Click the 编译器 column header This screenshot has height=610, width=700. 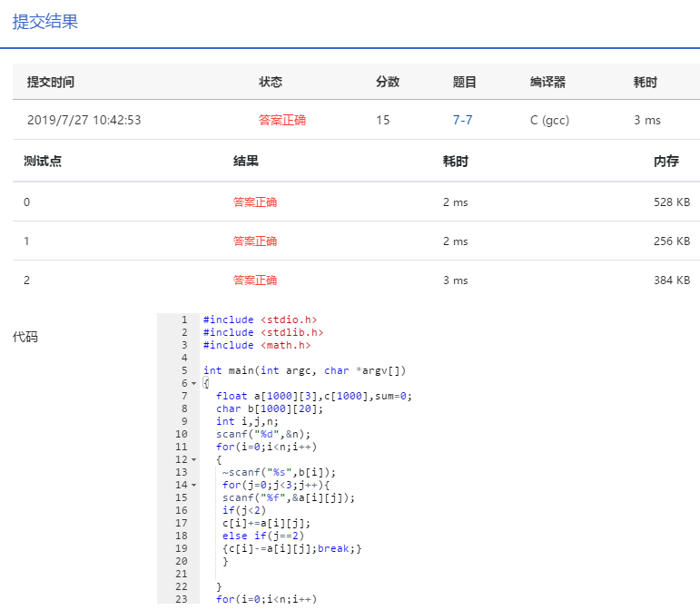coord(547,82)
